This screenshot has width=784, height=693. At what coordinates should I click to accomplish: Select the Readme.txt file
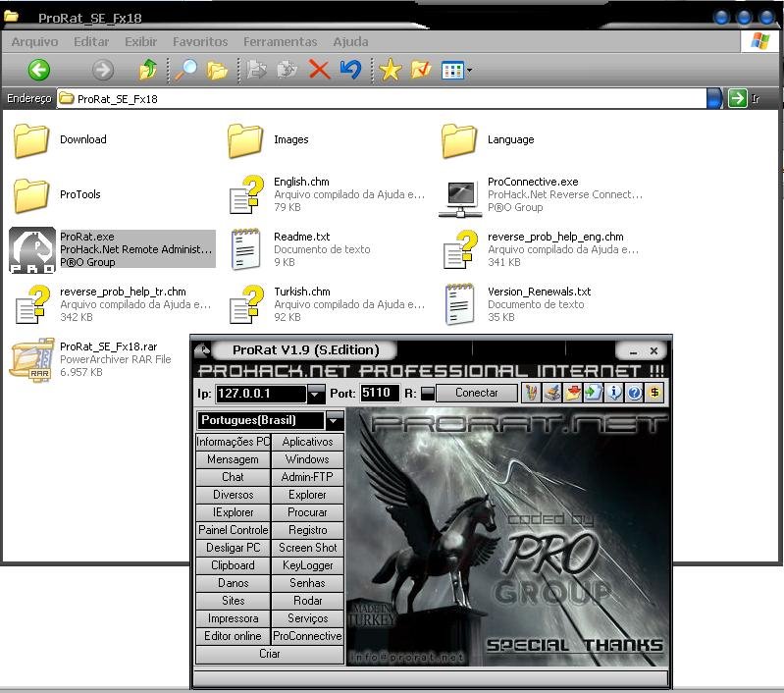pos(301,237)
